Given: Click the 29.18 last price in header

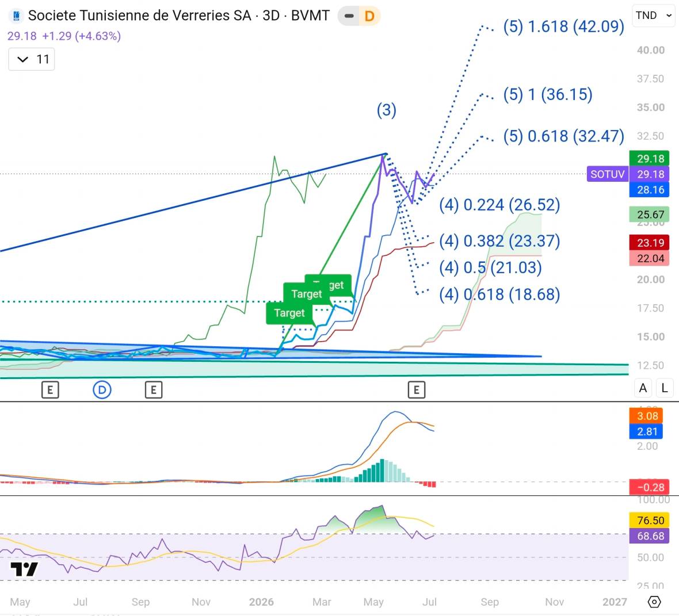Looking at the screenshot, I should click(22, 36).
